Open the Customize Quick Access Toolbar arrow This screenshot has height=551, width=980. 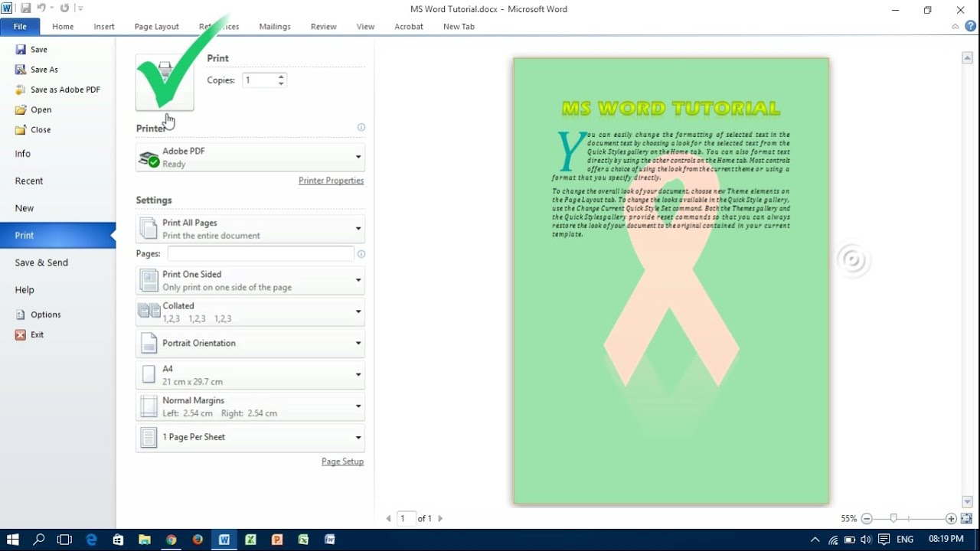click(x=80, y=8)
